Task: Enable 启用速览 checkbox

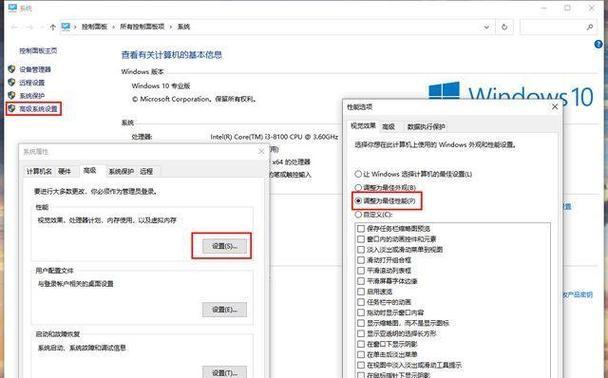Action: 361,291
